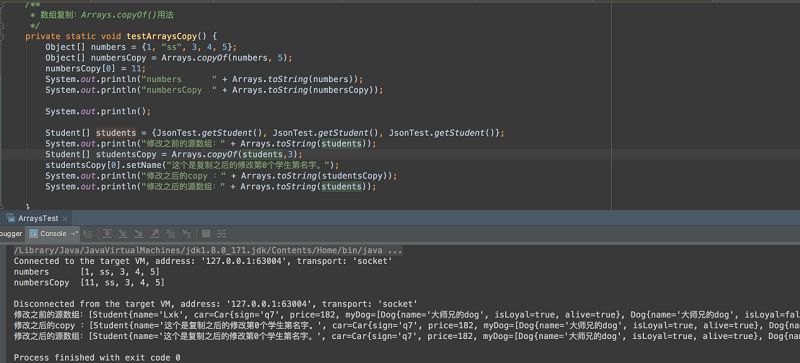Click the 'Process finished with exit code 0' line

97,358
